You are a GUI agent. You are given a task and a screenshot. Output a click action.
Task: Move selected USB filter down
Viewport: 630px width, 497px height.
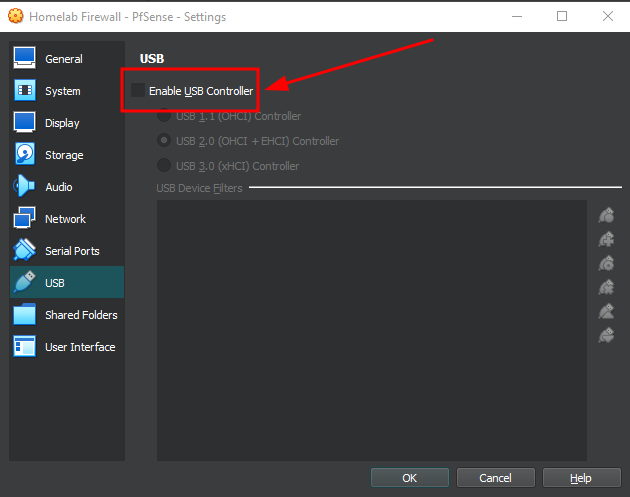(x=606, y=335)
